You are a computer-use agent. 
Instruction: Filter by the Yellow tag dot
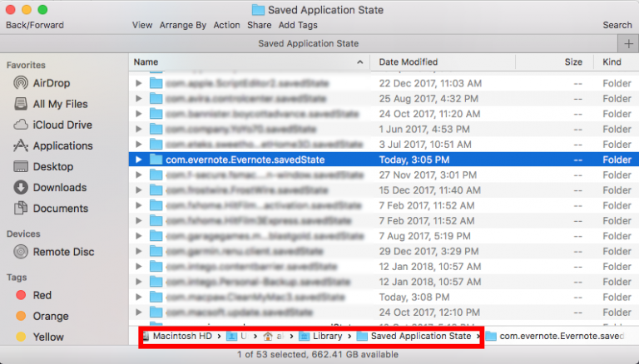[x=21, y=337]
